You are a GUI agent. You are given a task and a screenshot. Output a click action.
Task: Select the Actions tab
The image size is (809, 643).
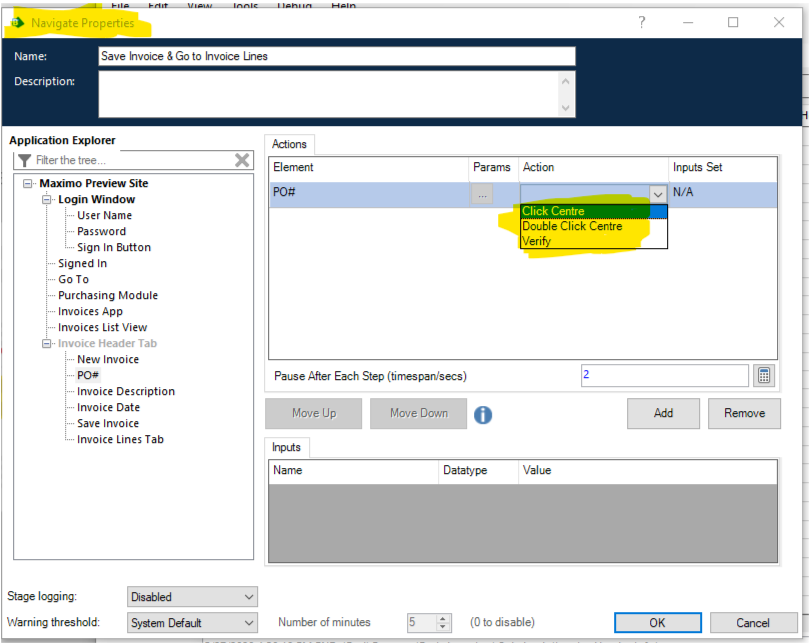point(289,144)
